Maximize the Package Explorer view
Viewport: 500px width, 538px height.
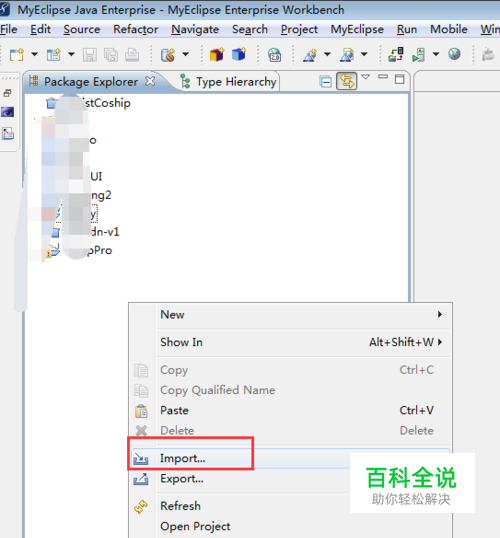click(399, 79)
